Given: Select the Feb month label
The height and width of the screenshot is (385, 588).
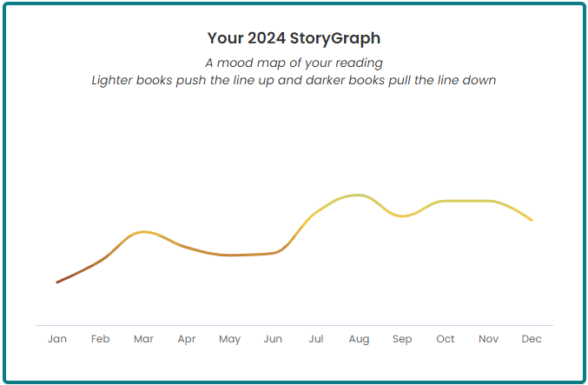Looking at the screenshot, I should coord(100,339).
